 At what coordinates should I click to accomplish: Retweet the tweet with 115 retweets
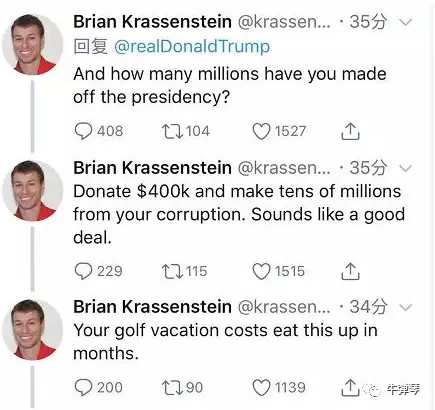tap(172, 271)
